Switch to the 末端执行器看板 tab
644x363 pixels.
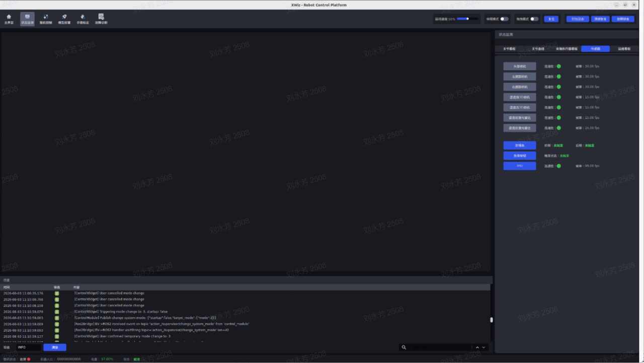(567, 49)
